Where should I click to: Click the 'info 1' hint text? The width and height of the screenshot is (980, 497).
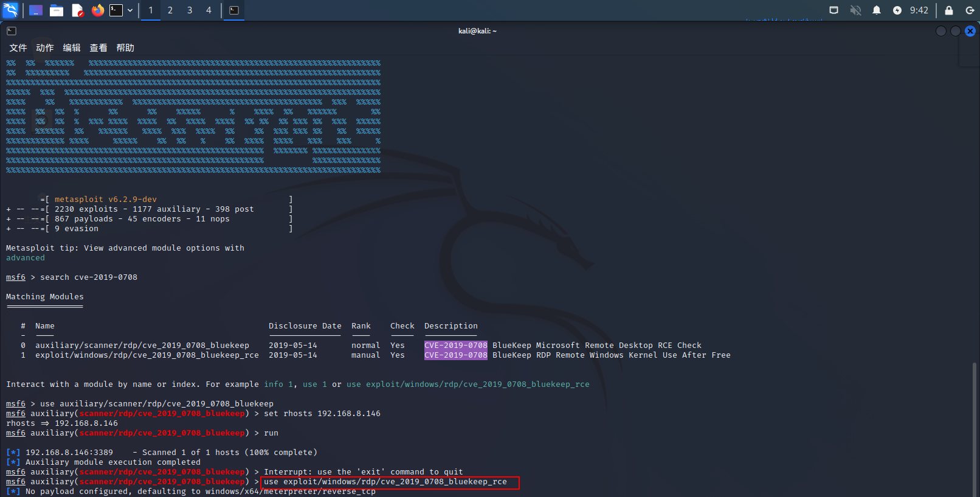point(278,384)
